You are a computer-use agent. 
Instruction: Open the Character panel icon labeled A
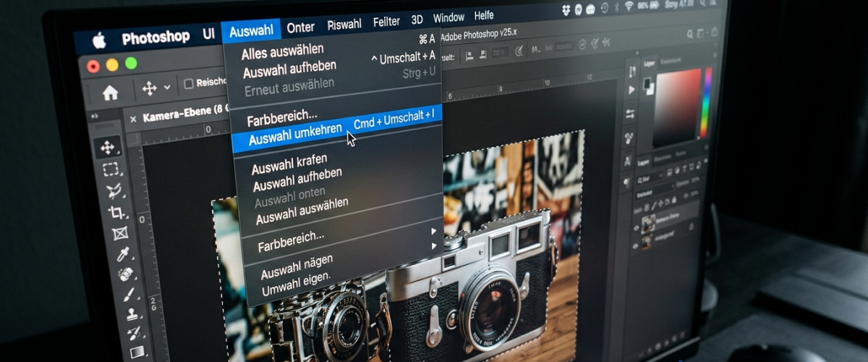tap(628, 161)
